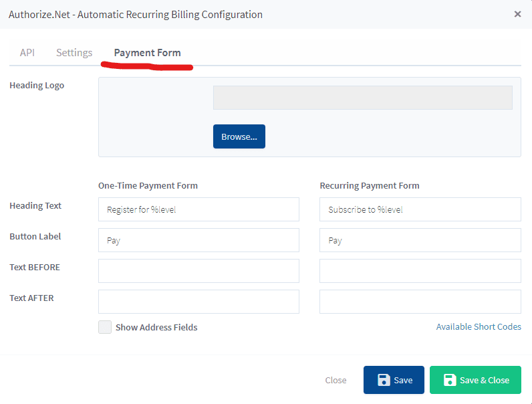Focus the Recurring Text BEFORE field
The width and height of the screenshot is (532, 404).
(x=420, y=271)
